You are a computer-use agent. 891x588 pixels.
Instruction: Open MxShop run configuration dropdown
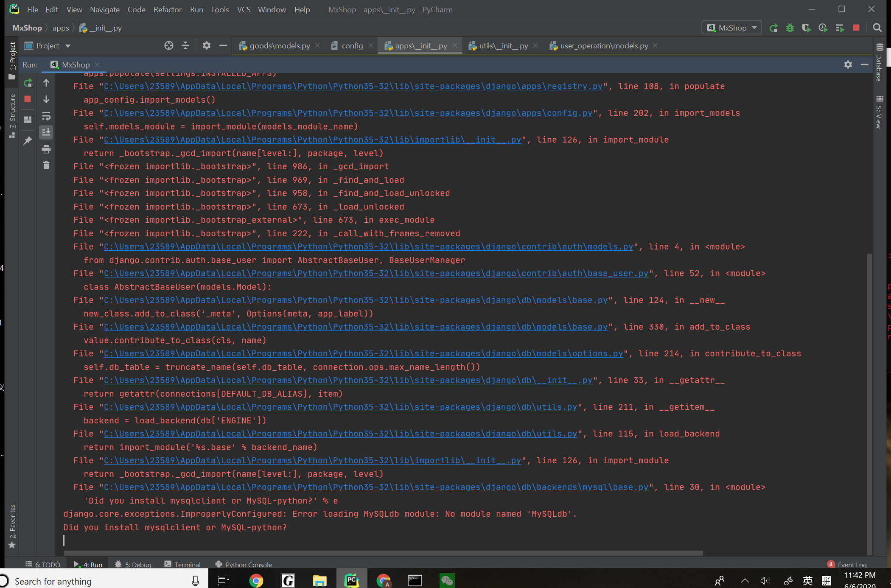[731, 28]
